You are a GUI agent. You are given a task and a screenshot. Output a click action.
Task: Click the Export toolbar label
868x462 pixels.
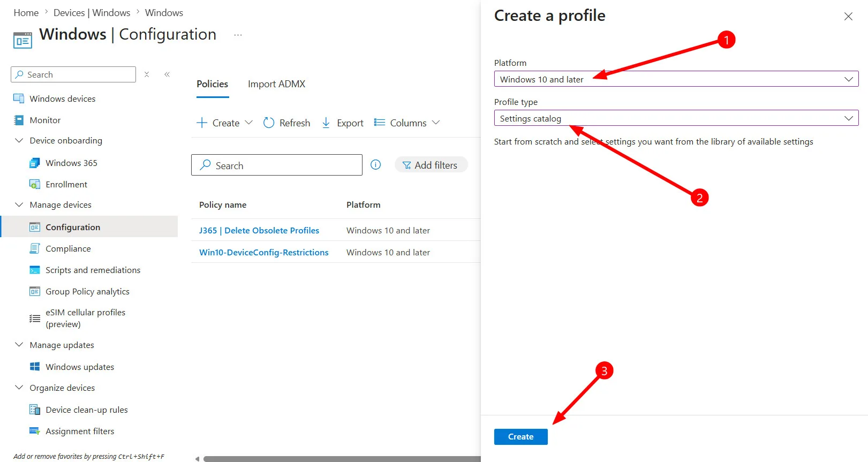(x=350, y=123)
